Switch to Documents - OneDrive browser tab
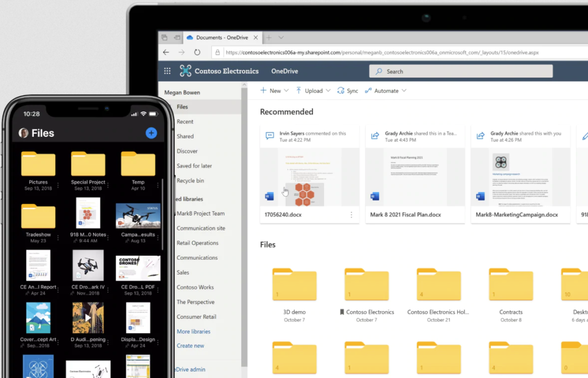The width and height of the screenshot is (588, 378). [x=222, y=37]
